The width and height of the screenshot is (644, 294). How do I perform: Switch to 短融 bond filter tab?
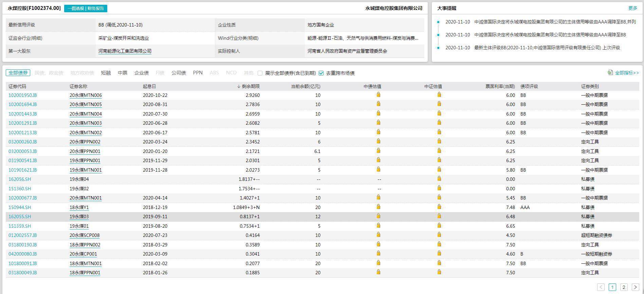106,73
